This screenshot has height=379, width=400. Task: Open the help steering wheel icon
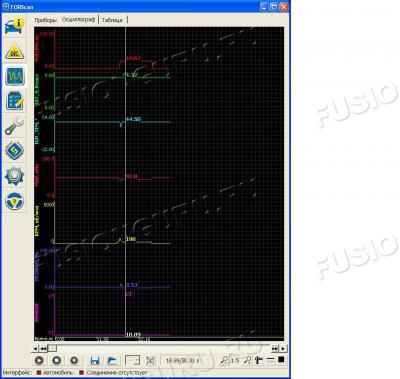coord(14,201)
